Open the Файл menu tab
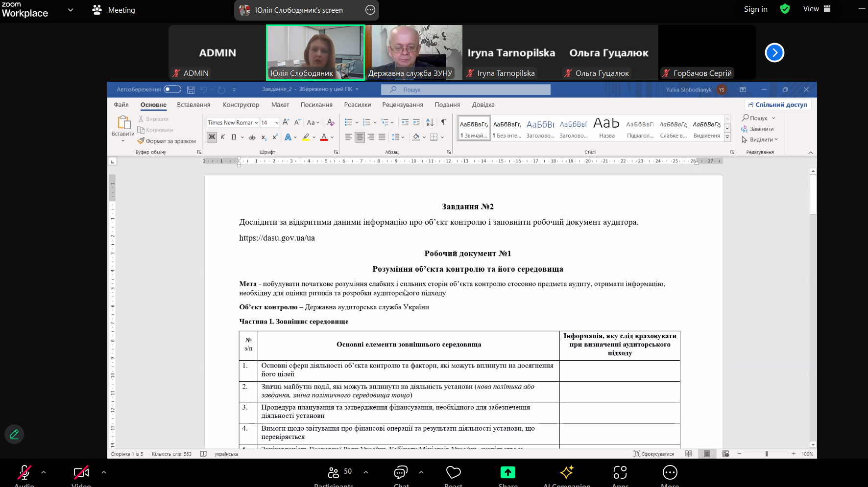The image size is (868, 487). coord(121,105)
